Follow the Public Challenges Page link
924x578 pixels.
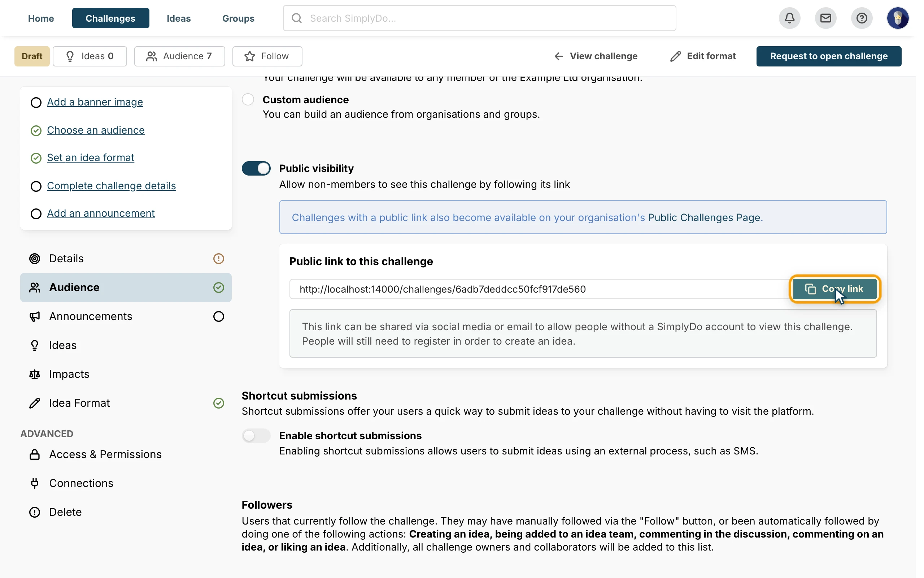point(704,217)
